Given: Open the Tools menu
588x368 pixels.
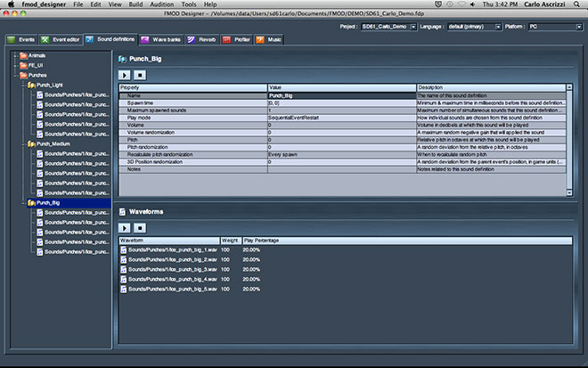Looking at the screenshot, I should click(189, 4).
